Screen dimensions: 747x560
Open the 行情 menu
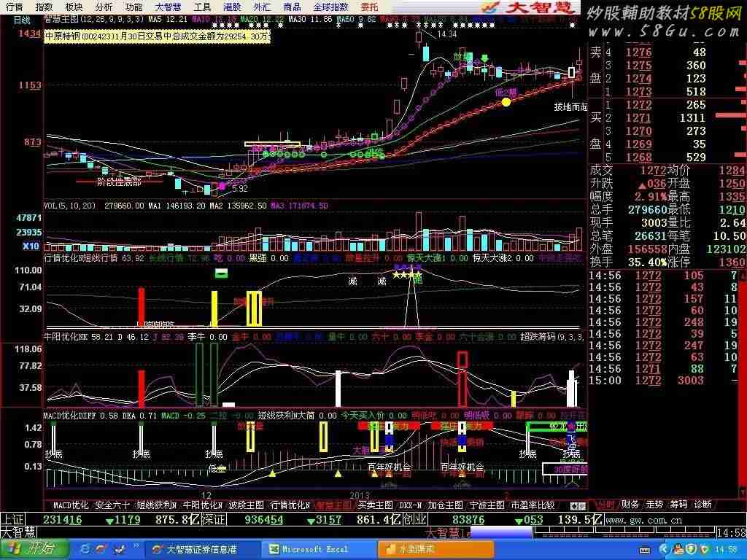tap(15, 7)
